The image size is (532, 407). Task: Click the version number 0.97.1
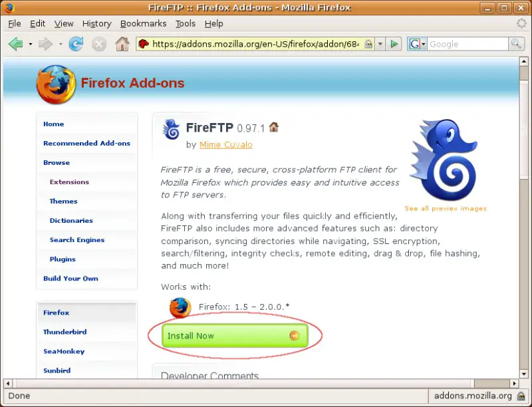pyautogui.click(x=251, y=128)
